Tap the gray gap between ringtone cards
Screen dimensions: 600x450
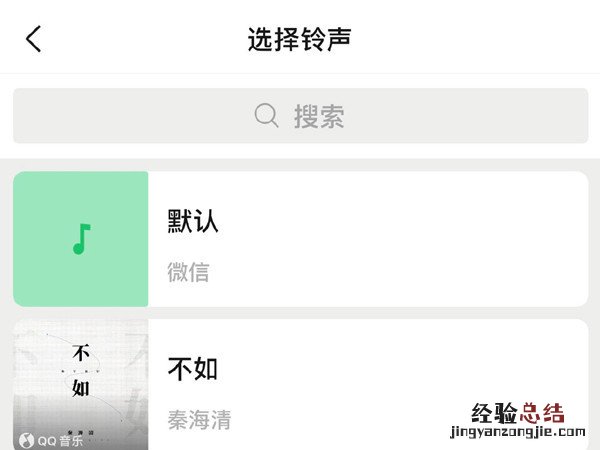(300, 313)
